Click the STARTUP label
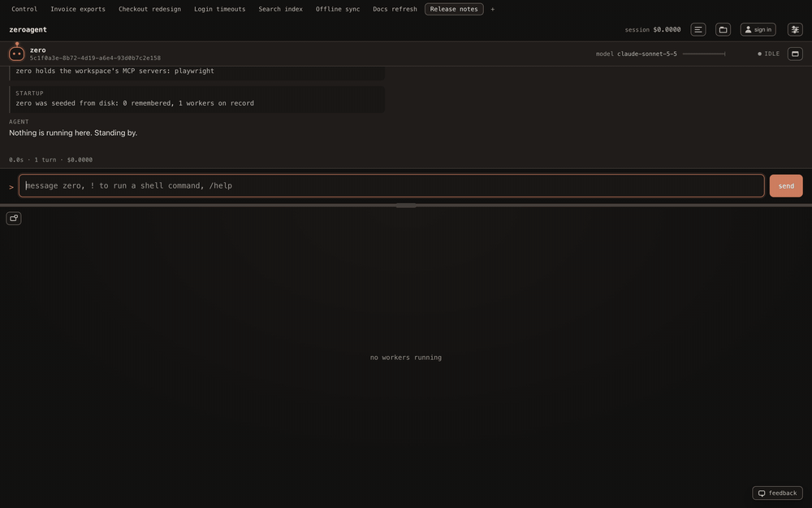The height and width of the screenshot is (508, 812). [29, 93]
